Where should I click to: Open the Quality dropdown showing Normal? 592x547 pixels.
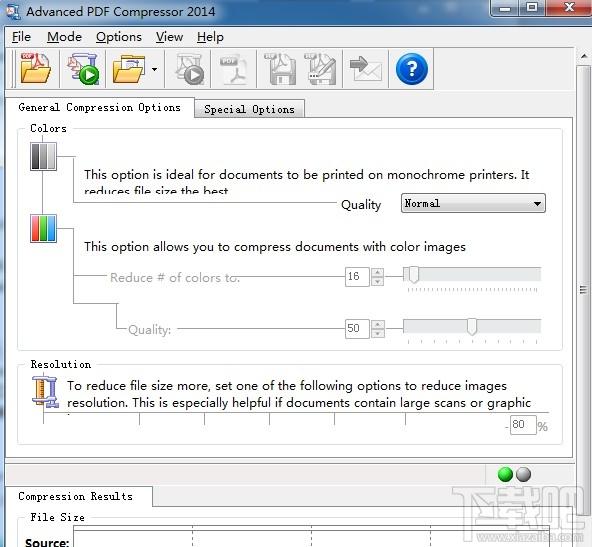coord(473,203)
